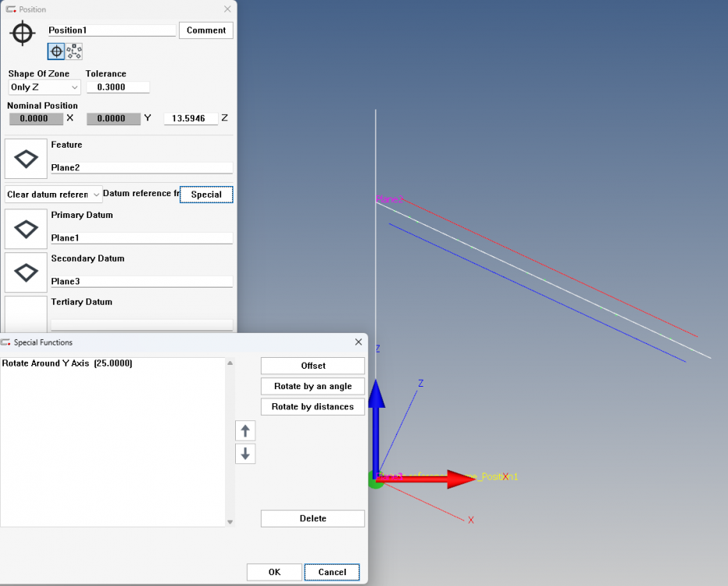The height and width of the screenshot is (586, 728).
Task: Move selected special function down with arrow
Action: pos(245,454)
